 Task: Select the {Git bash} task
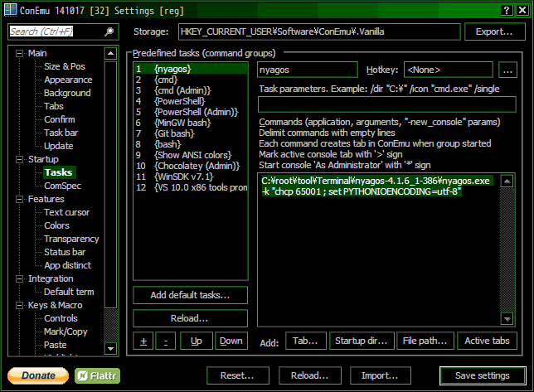click(191, 133)
